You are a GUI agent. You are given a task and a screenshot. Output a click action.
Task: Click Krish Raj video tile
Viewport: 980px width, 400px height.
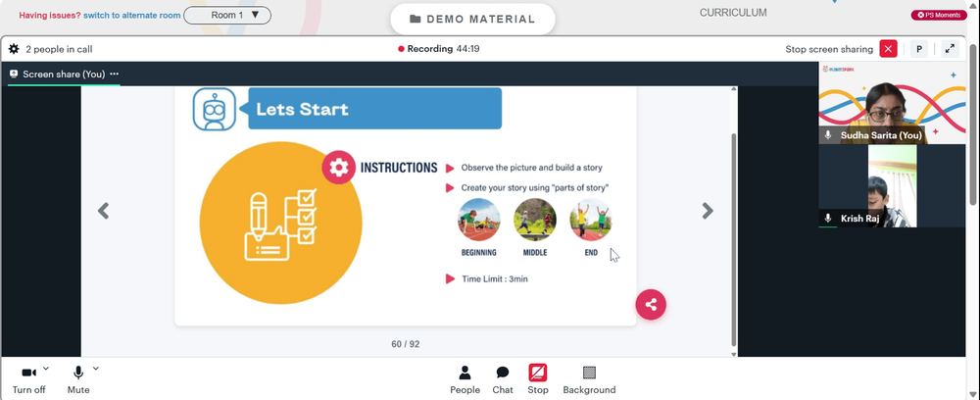pyautogui.click(x=892, y=185)
